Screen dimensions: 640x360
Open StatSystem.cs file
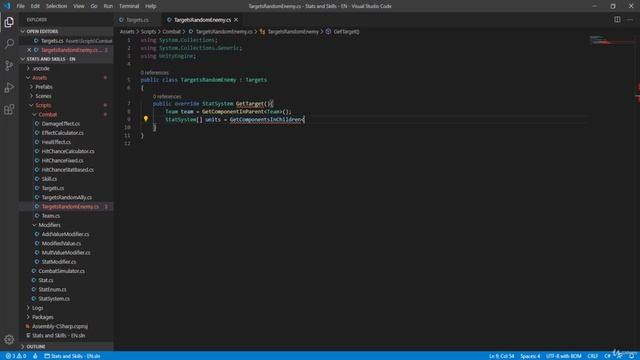click(x=54, y=298)
